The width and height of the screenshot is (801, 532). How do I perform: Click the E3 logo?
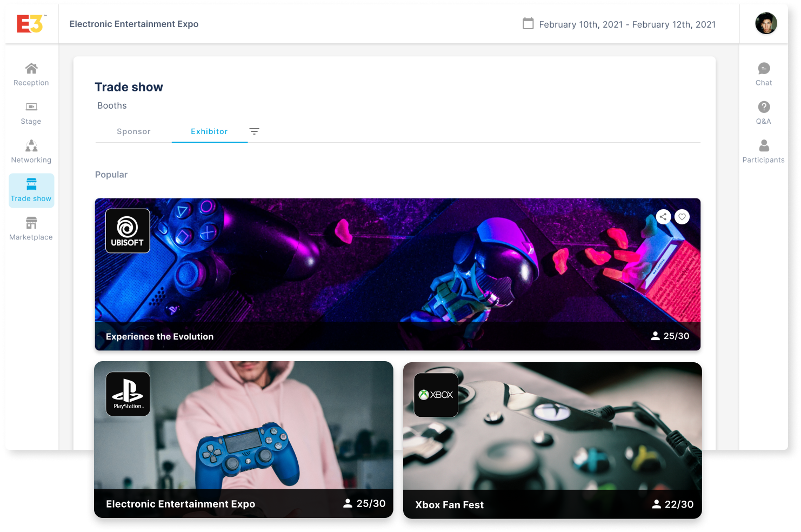pyautogui.click(x=31, y=24)
